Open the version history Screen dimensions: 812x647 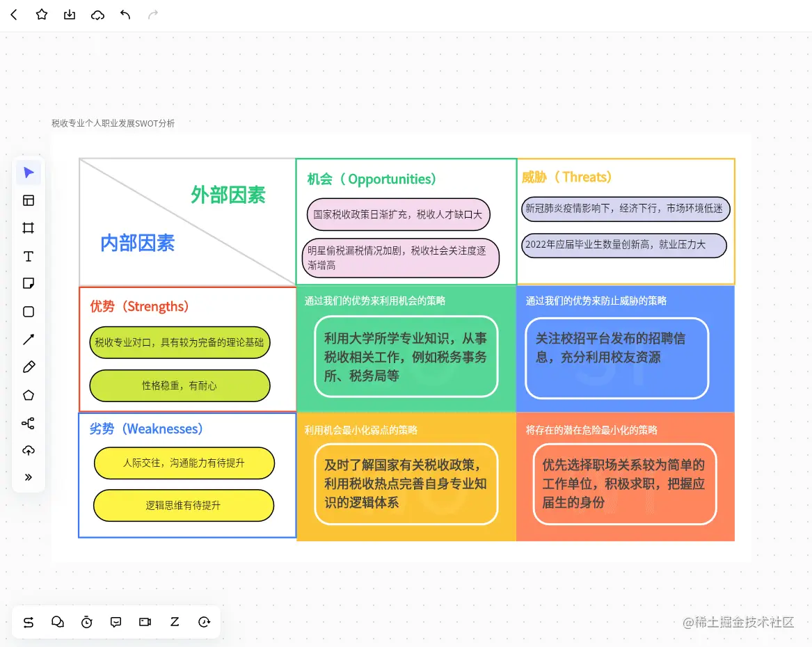(205, 622)
